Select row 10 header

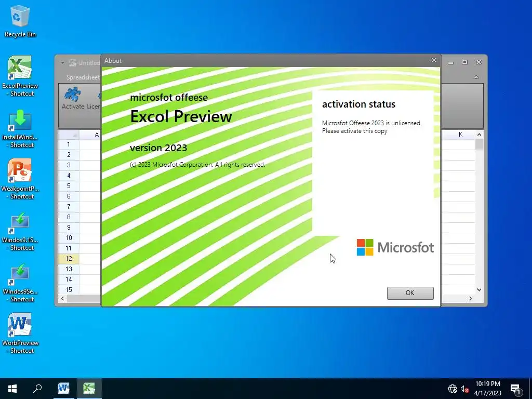[69, 238]
